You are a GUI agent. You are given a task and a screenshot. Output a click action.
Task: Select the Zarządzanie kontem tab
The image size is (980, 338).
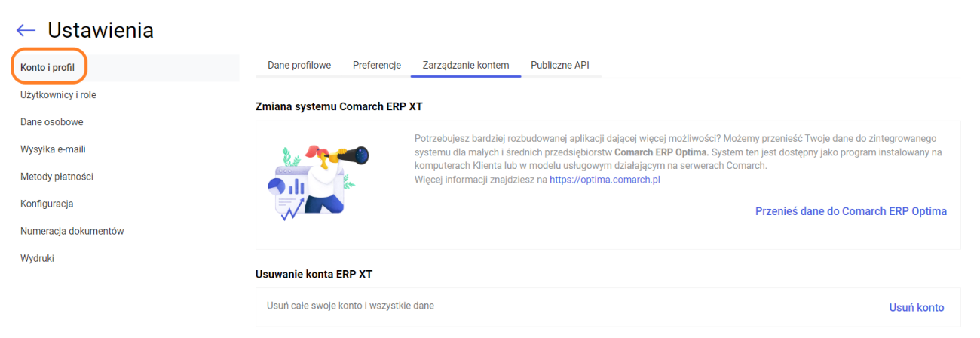tap(466, 66)
